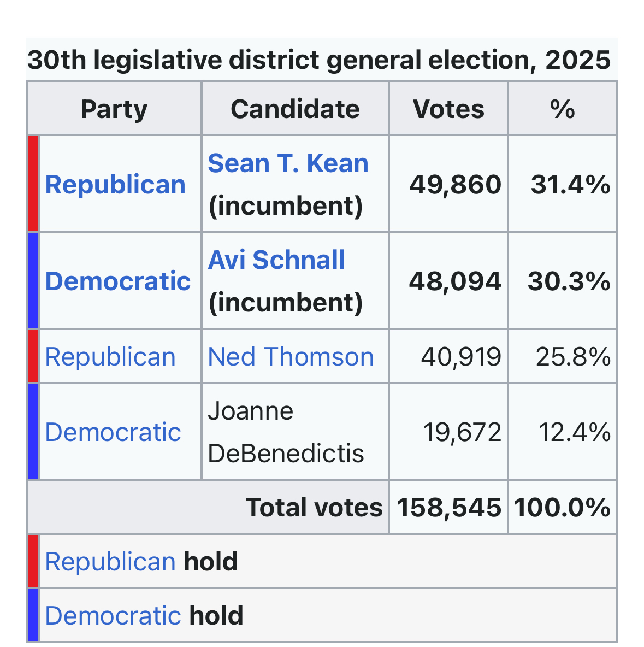This screenshot has width=644, height=647.
Task: Click Republican link in Sean T. Kean's row
Action: tap(115, 185)
